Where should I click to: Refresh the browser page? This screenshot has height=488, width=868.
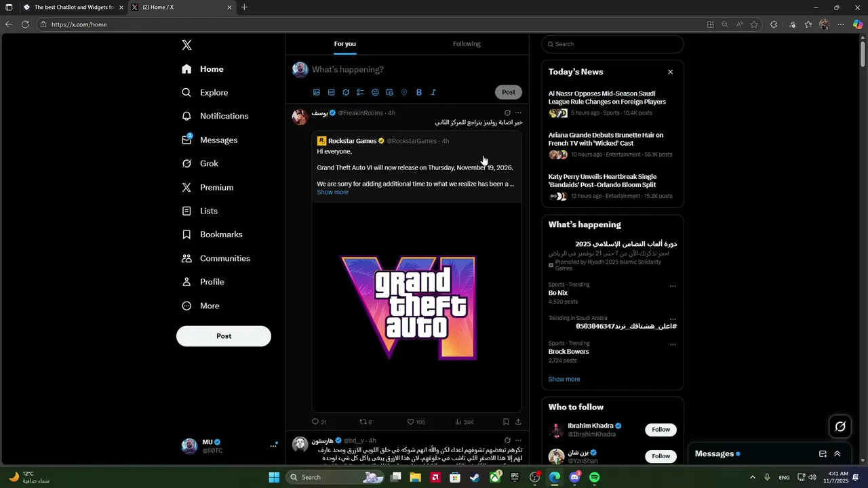point(25,24)
